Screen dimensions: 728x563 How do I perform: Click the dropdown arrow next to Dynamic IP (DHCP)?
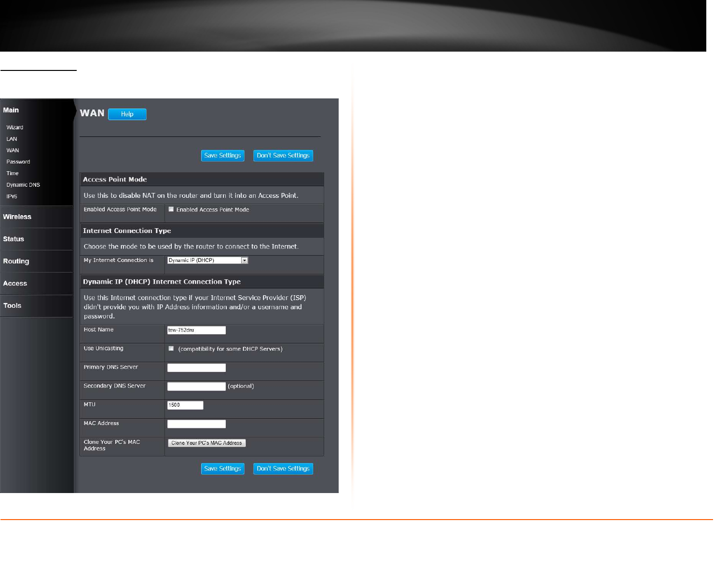point(245,261)
